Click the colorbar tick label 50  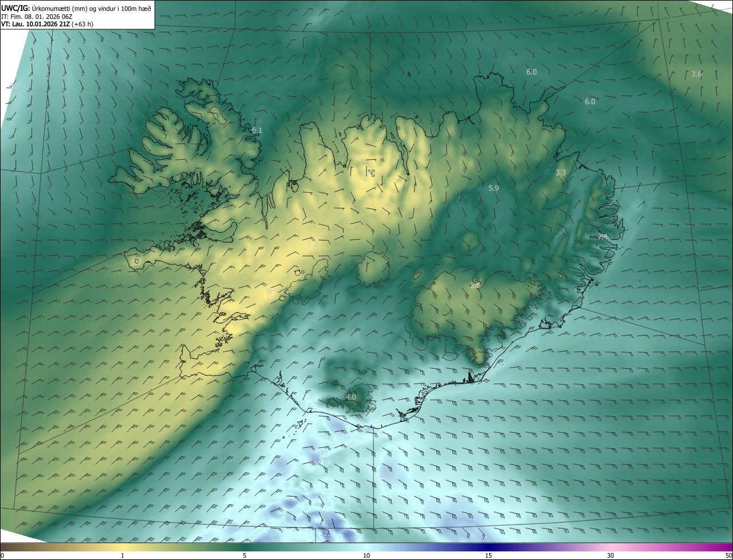728,555
